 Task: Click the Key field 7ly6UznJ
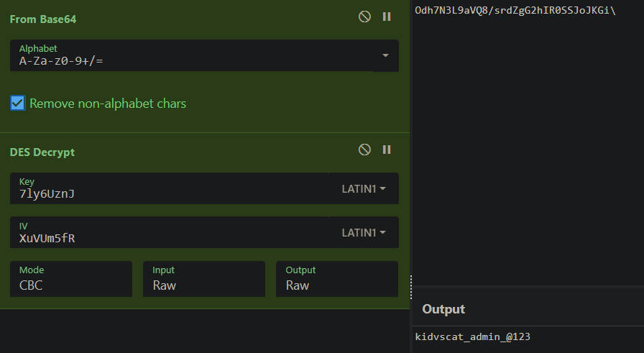[x=169, y=188]
